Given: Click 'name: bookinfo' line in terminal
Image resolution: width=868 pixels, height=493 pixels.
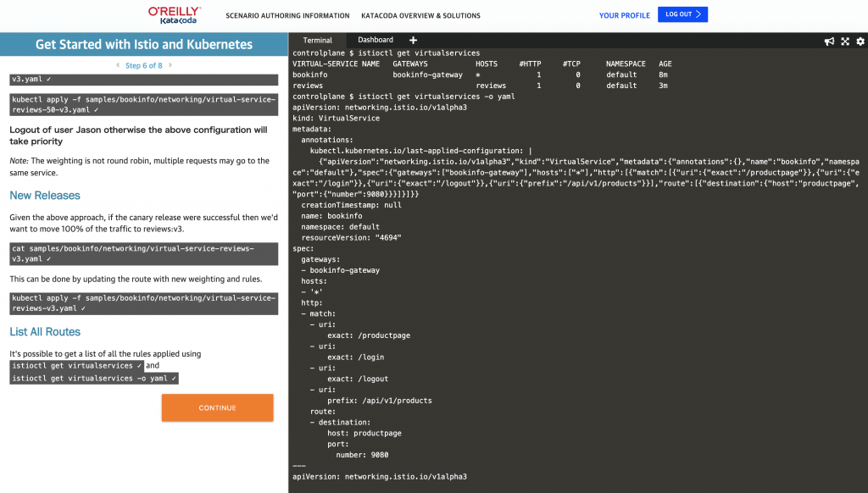Looking at the screenshot, I should [x=331, y=216].
